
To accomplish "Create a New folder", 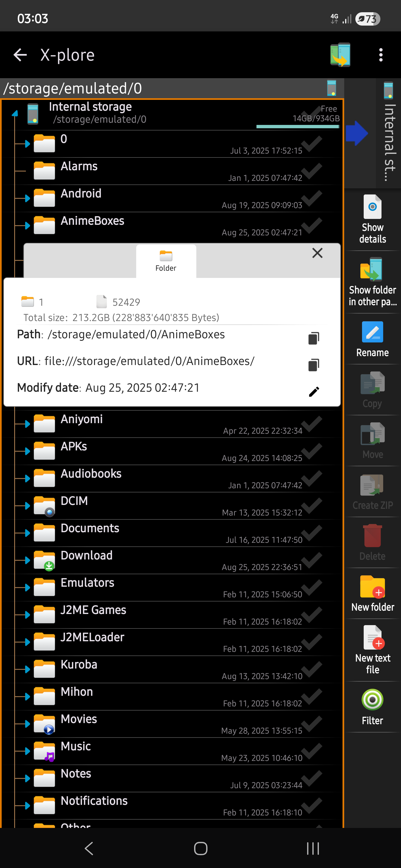I will pos(372,594).
